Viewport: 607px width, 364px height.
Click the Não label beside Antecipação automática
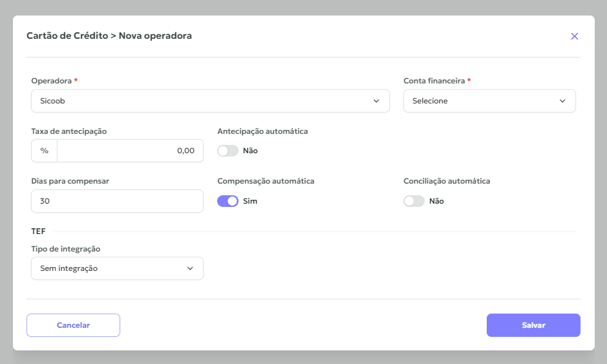[250, 151]
